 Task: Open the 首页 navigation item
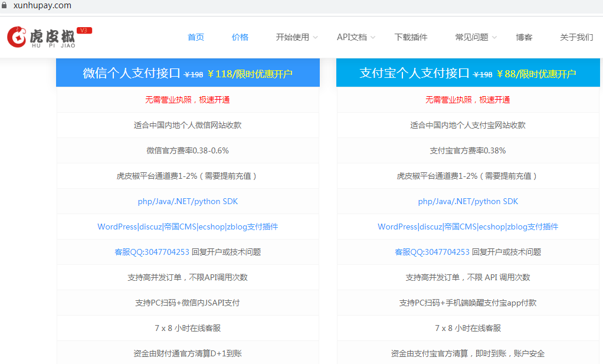196,37
